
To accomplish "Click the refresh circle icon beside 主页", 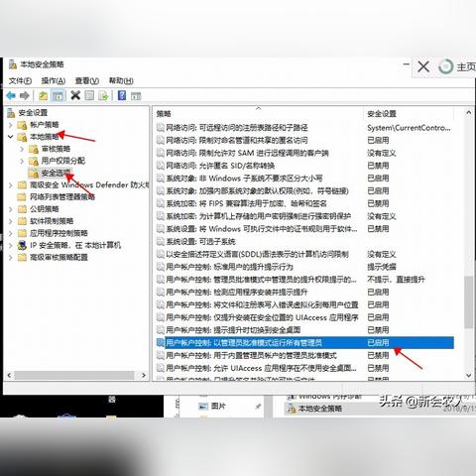I will pos(446,66).
